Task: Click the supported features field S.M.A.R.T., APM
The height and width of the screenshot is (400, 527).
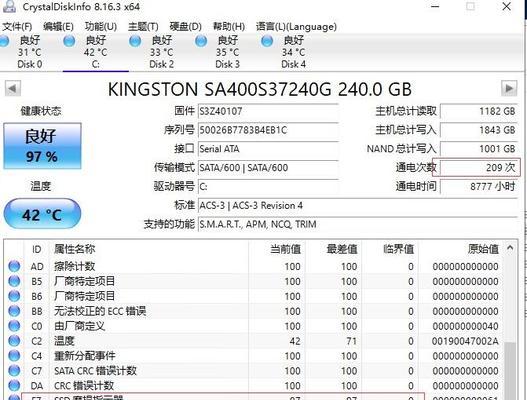Action: 358,224
